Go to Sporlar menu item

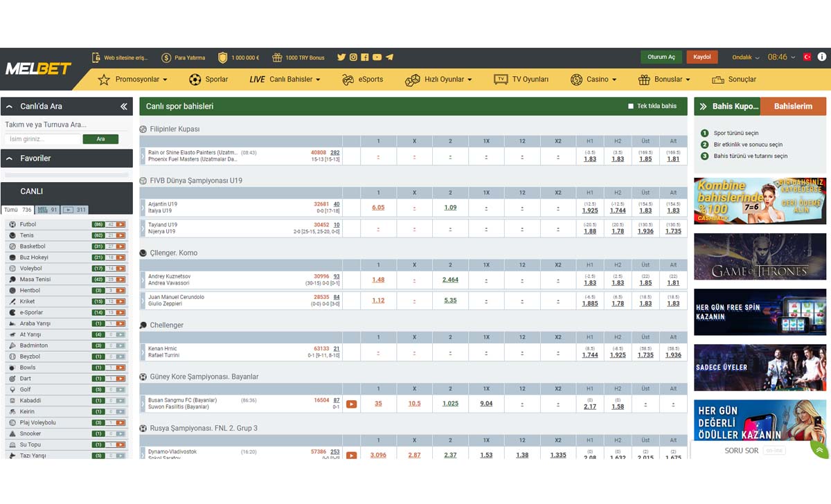(208, 80)
